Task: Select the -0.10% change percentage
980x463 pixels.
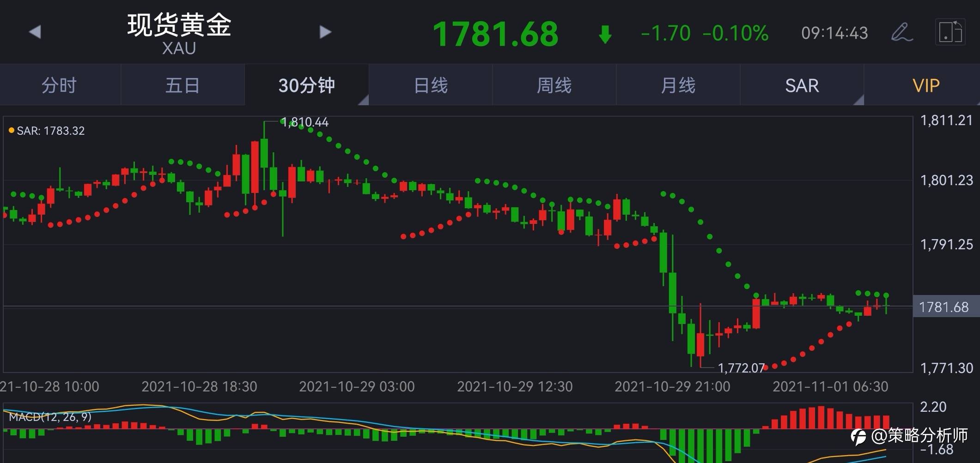Action: tap(736, 33)
